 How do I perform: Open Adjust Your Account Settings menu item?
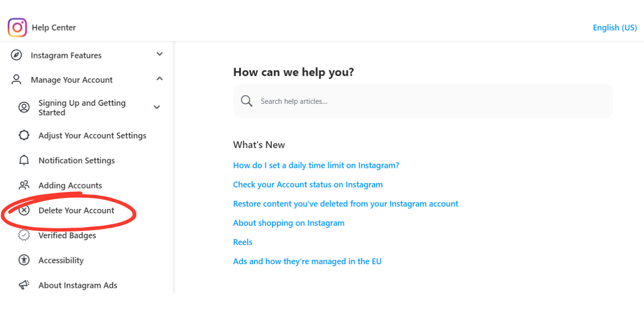pos(92,135)
